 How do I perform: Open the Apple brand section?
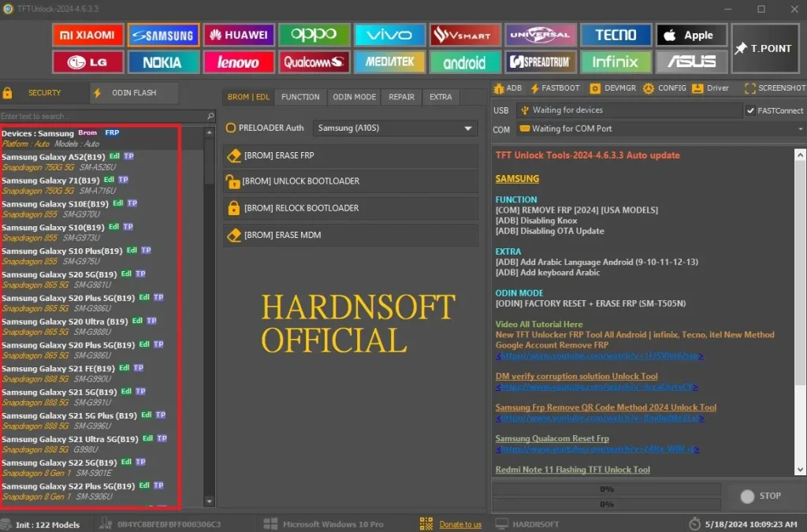click(691, 35)
